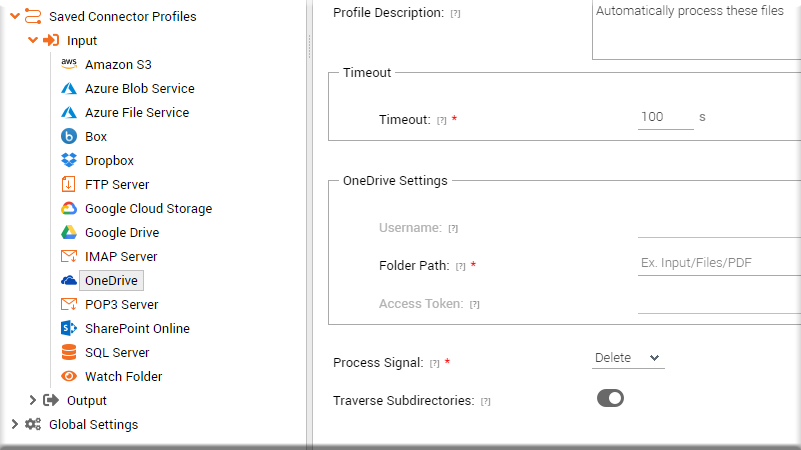Click the Folder Path help icon

[x=461, y=266]
